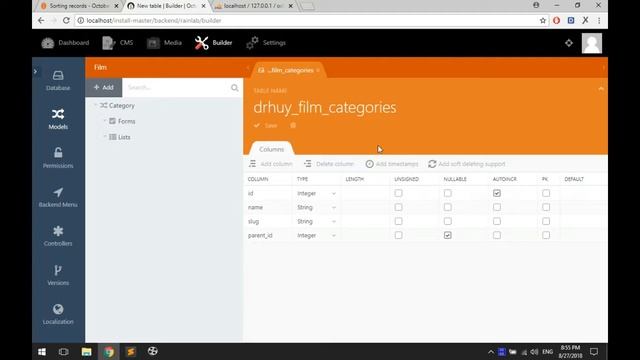640x360 pixels.
Task: Open the Media section
Action: click(x=164, y=43)
